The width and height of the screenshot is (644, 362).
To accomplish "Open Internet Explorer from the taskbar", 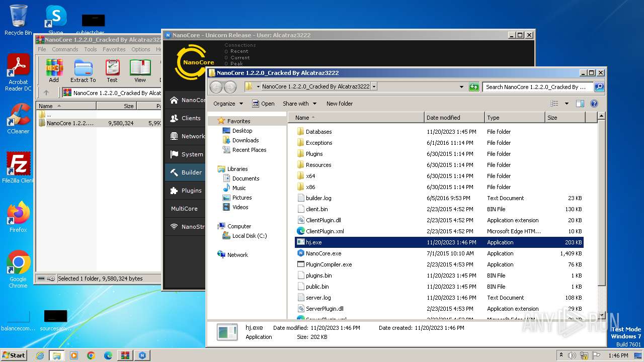I will (40, 355).
